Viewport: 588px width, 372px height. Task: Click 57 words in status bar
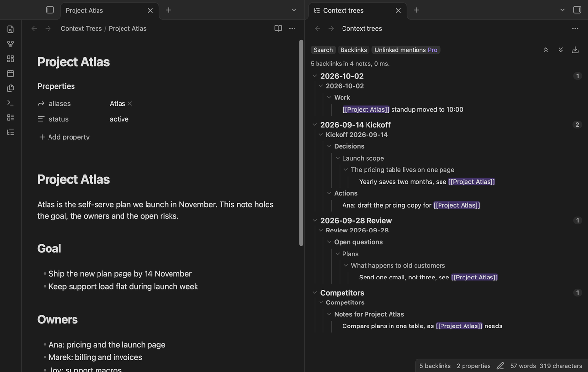pos(523,366)
